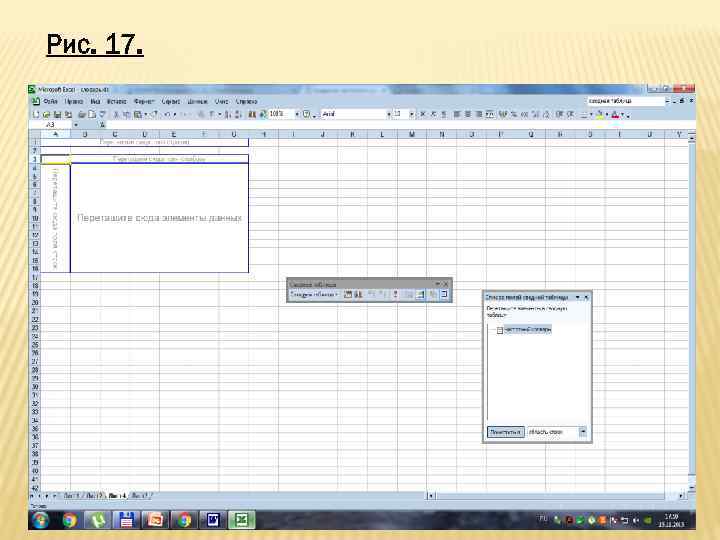Click the Print toolbar icon
The height and width of the screenshot is (540, 720).
(x=82, y=114)
